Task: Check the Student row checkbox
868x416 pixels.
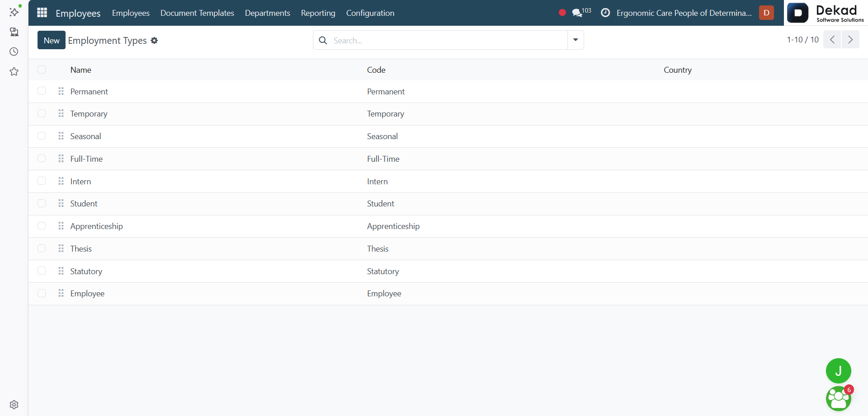Action: [42, 203]
